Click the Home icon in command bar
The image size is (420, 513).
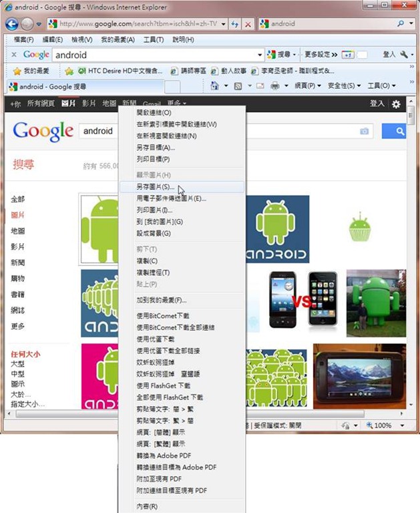click(214, 85)
